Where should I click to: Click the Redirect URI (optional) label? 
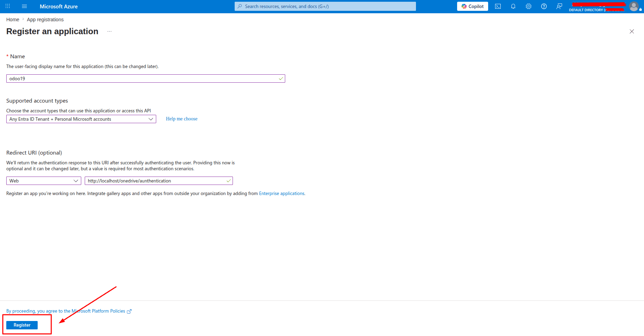pyautogui.click(x=34, y=153)
